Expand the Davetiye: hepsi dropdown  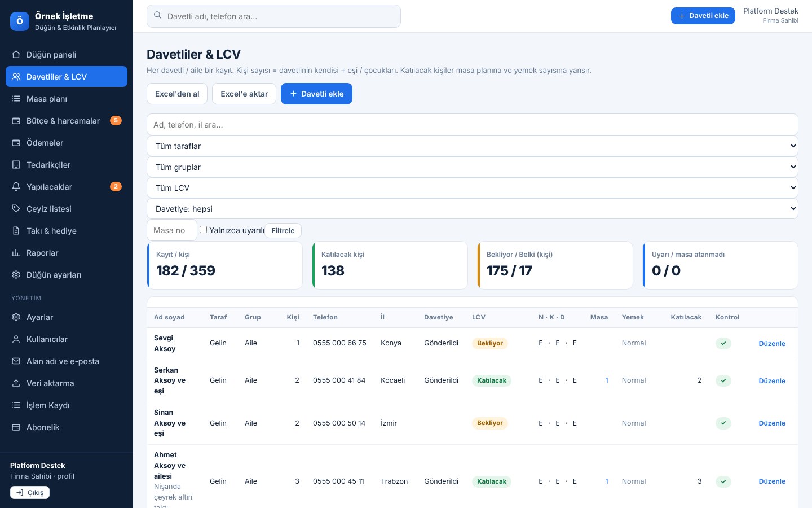coord(473,209)
